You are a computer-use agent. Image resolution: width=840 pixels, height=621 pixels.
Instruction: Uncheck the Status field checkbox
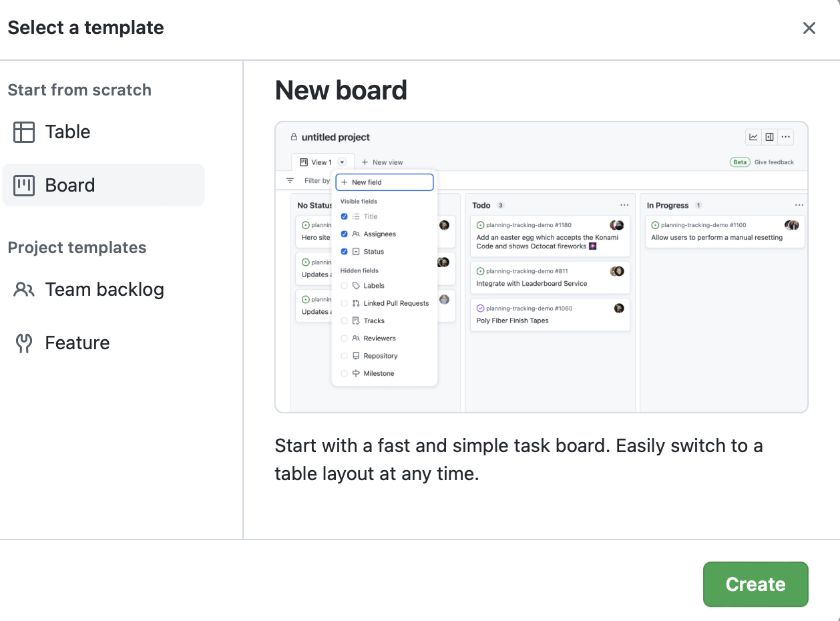click(345, 251)
